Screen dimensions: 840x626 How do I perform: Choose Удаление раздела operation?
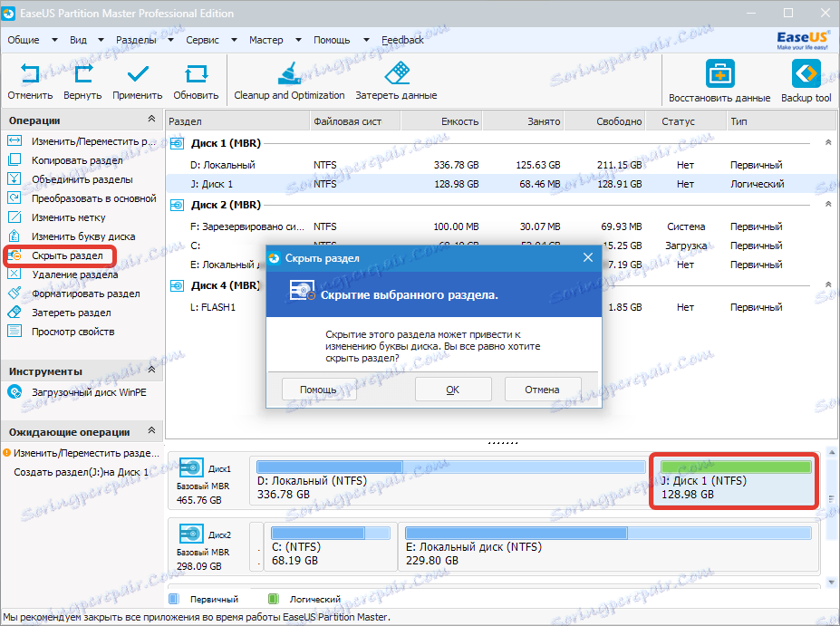tap(63, 274)
